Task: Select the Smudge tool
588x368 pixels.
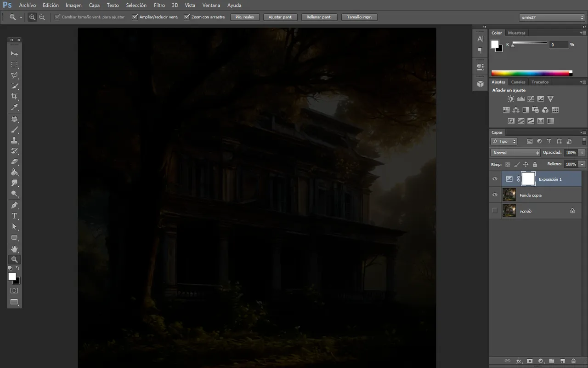Action: click(14, 183)
